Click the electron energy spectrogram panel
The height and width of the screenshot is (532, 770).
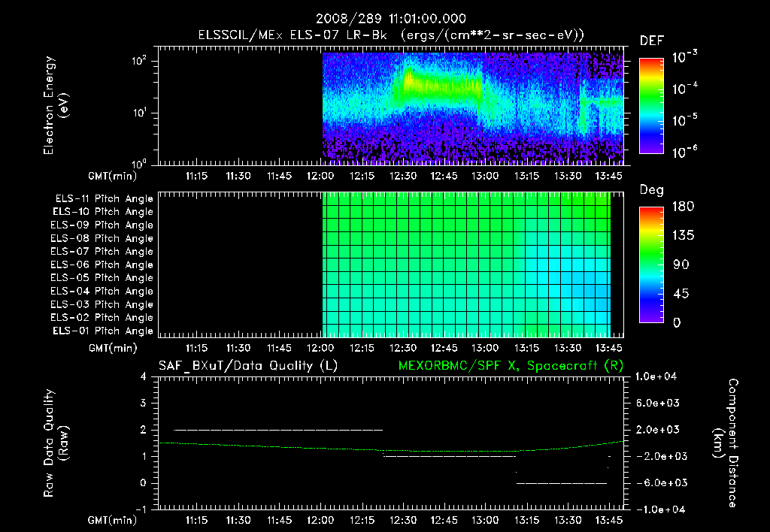click(x=391, y=106)
